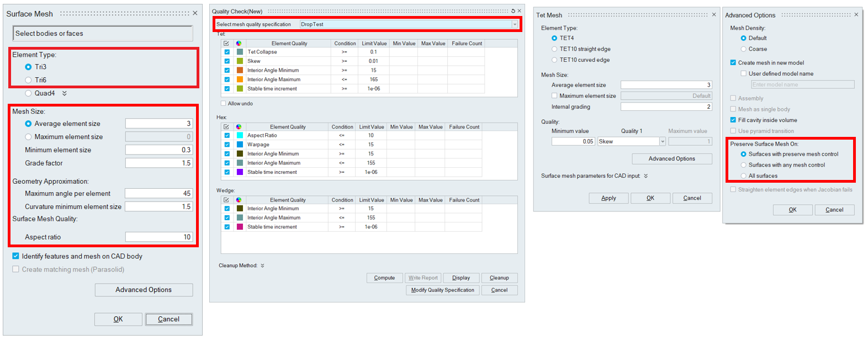868x340 pixels.
Task: Close the Tet Mesh panel with X icon
Action: 714,15
